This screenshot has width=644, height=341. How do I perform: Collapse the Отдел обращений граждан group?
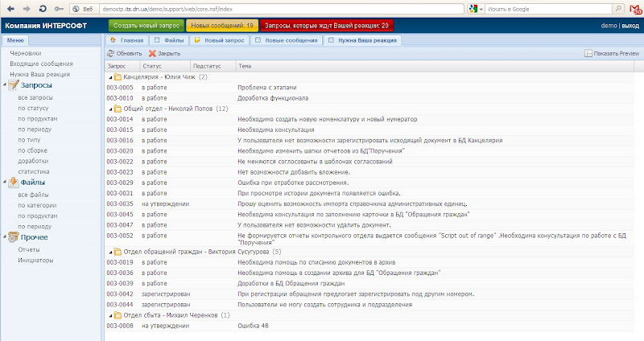click(x=110, y=252)
